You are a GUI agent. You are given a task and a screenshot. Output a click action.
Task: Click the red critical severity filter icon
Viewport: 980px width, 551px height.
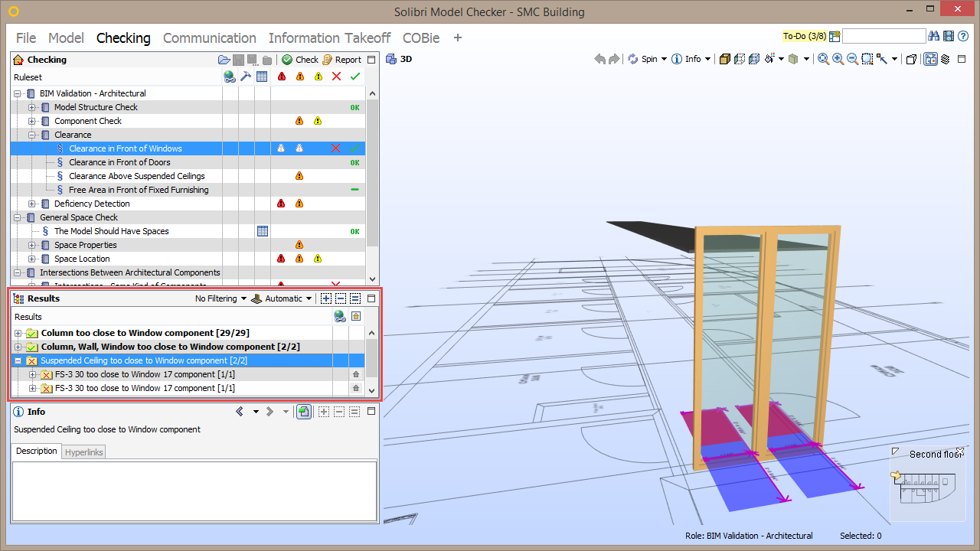281,77
